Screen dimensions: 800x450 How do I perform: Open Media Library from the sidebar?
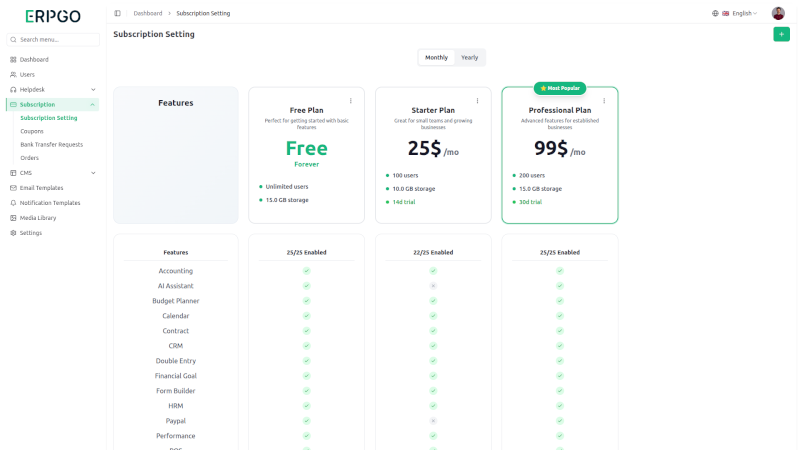point(38,217)
